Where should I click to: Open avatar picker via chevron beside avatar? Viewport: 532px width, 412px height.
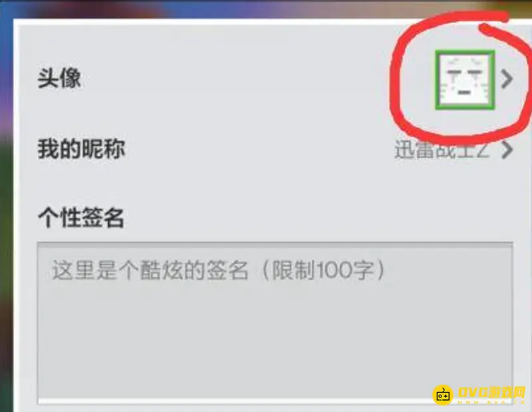point(507,79)
